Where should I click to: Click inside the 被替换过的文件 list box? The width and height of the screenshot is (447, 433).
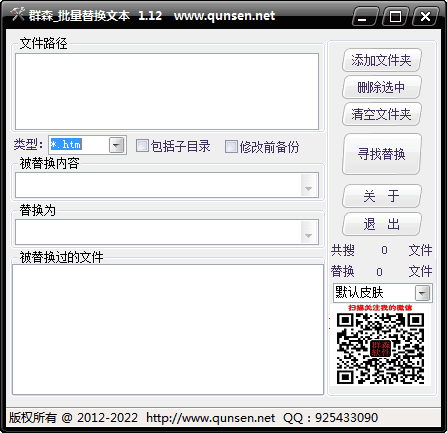pos(168,329)
